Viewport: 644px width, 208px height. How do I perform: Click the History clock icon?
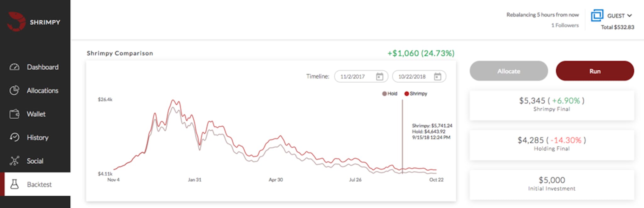14,137
